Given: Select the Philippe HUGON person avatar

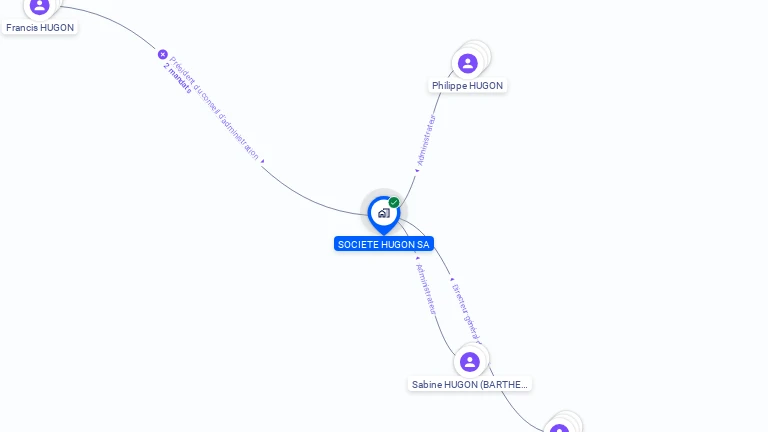Looking at the screenshot, I should click(468, 63).
